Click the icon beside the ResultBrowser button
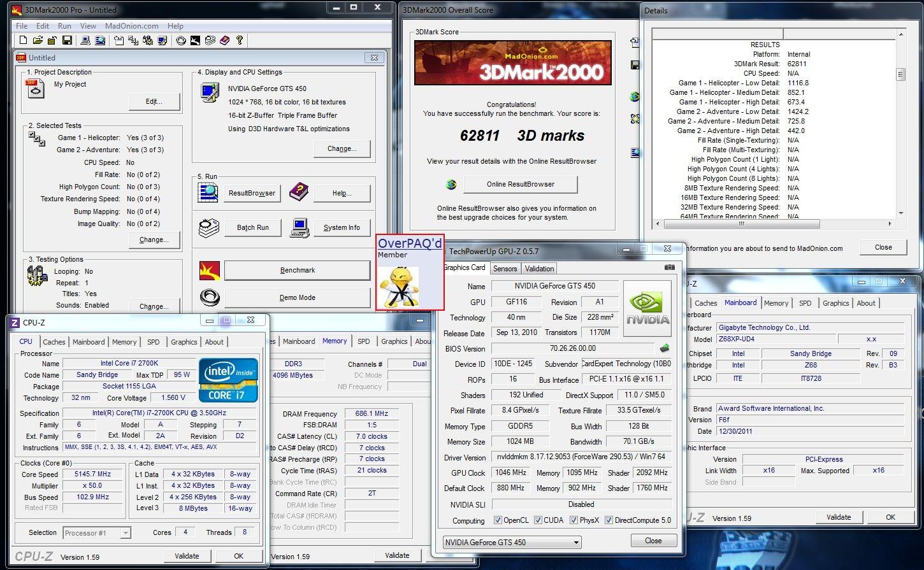Screen dimensions: 924x570 tap(208, 192)
